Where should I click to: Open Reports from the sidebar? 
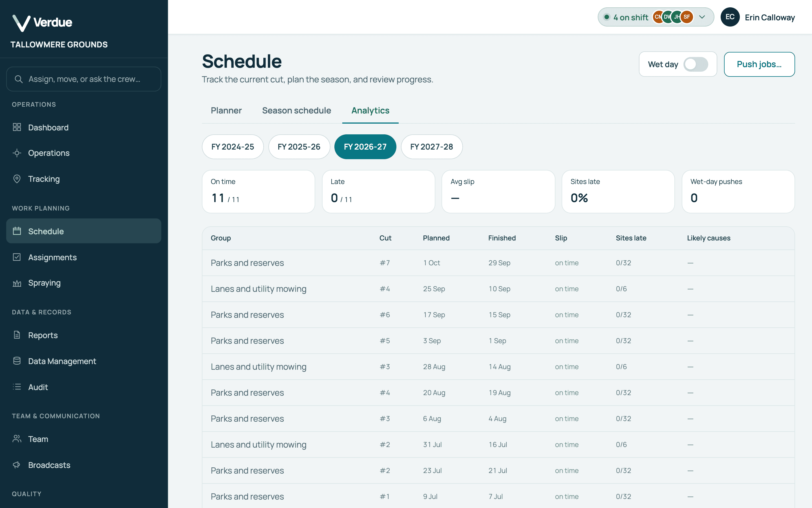pyautogui.click(x=83, y=335)
